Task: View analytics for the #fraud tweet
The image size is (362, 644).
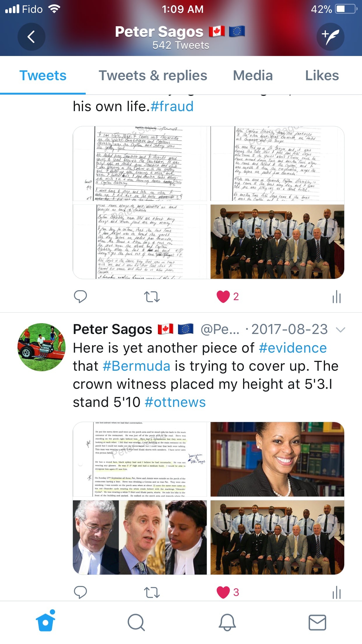Action: (336, 297)
